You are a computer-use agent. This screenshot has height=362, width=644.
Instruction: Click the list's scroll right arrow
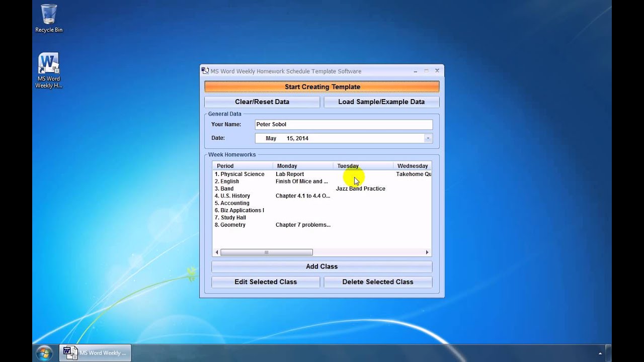(x=427, y=252)
